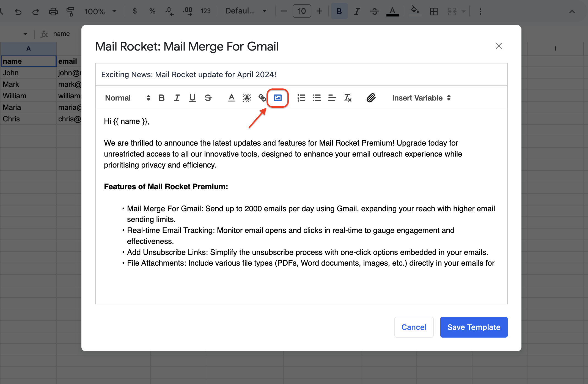The image size is (588, 384).
Task: Click the Save Template button
Action: (x=474, y=327)
